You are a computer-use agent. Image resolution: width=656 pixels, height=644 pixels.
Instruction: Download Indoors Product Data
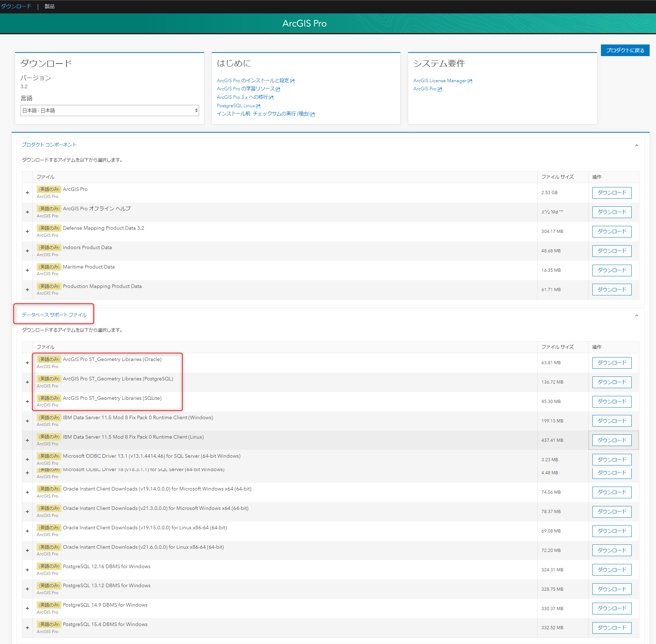pos(612,251)
